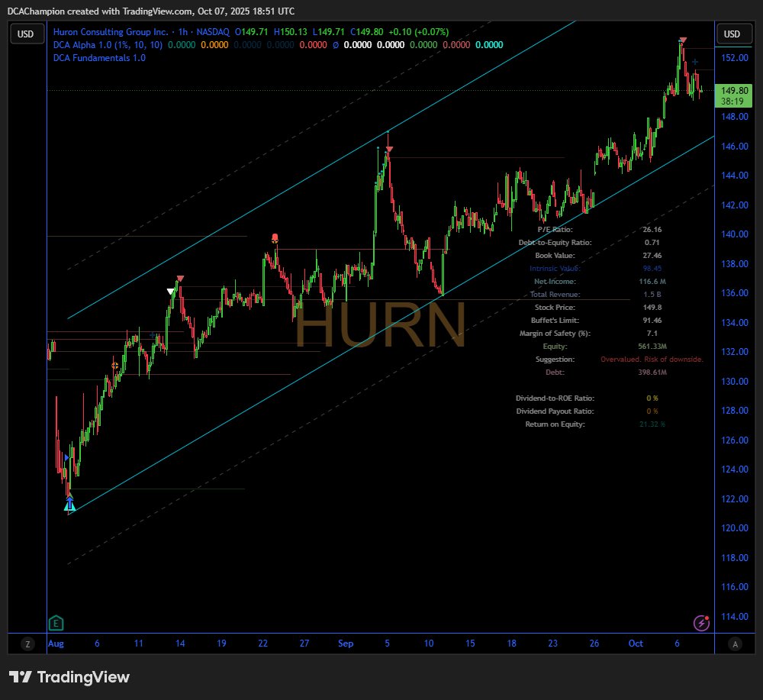This screenshot has height=700, width=763.
Task: Click the Equity value 561.33M
Action: coord(652,347)
